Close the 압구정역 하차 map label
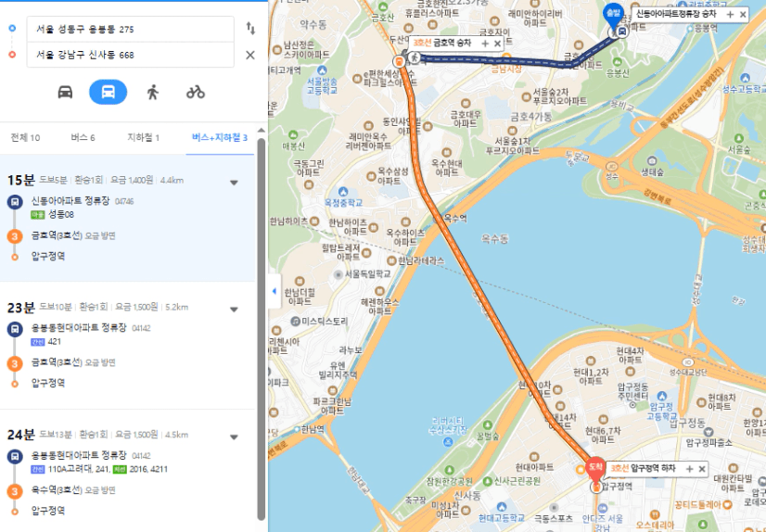 pyautogui.click(x=702, y=469)
